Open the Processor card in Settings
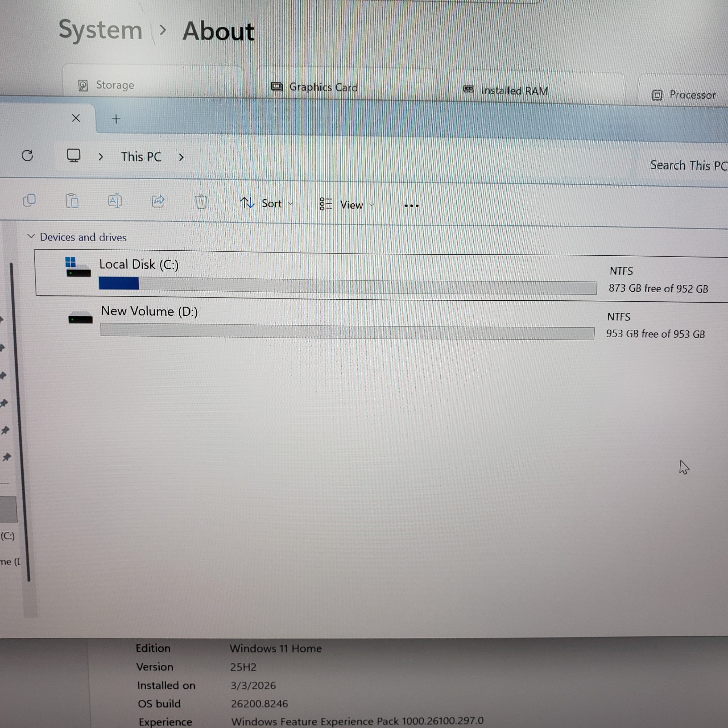The width and height of the screenshot is (728, 728). (683, 91)
